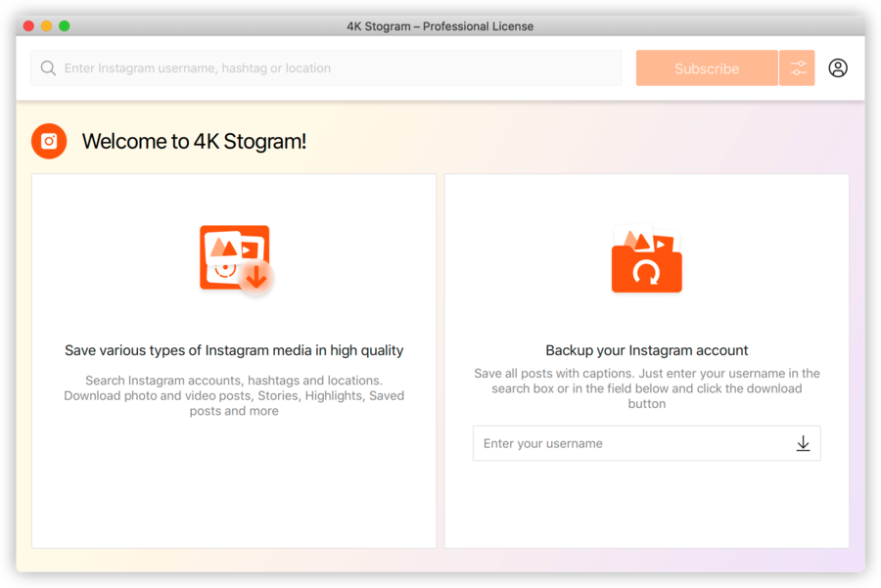Click the media download illustration icon

pyautogui.click(x=237, y=259)
